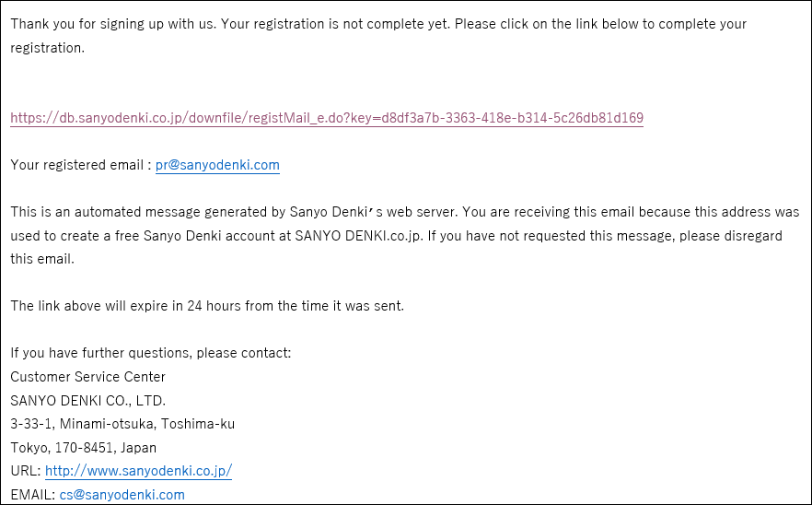Click the cs@sanyodenki.com contact email link
The width and height of the screenshot is (812, 505).
coord(122,495)
